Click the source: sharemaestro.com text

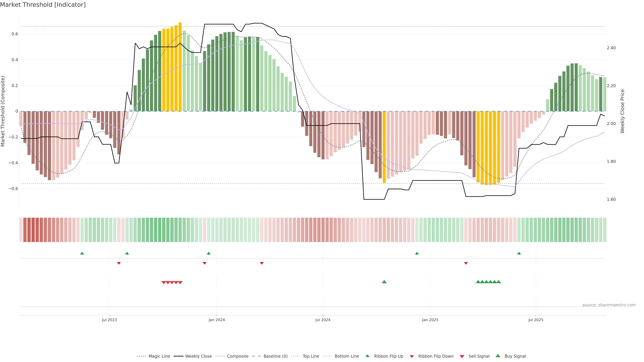click(609, 305)
